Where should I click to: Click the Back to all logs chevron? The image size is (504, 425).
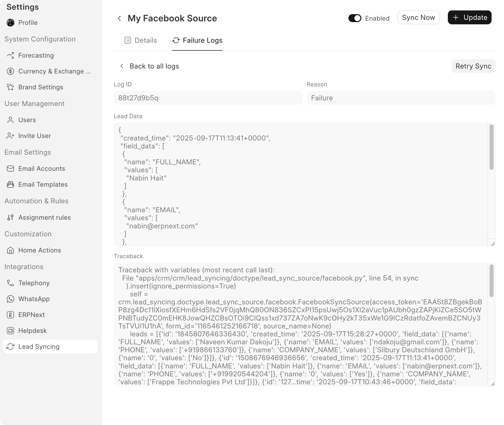point(122,66)
